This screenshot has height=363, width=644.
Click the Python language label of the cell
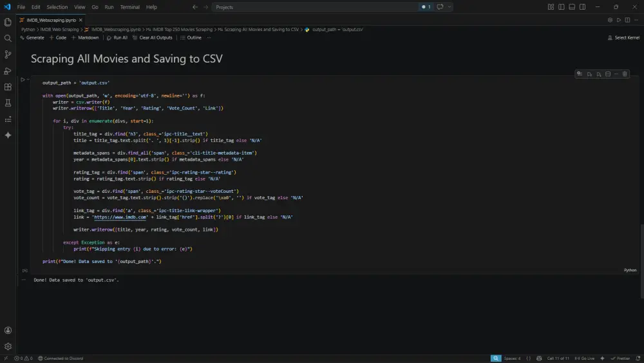coord(630,270)
